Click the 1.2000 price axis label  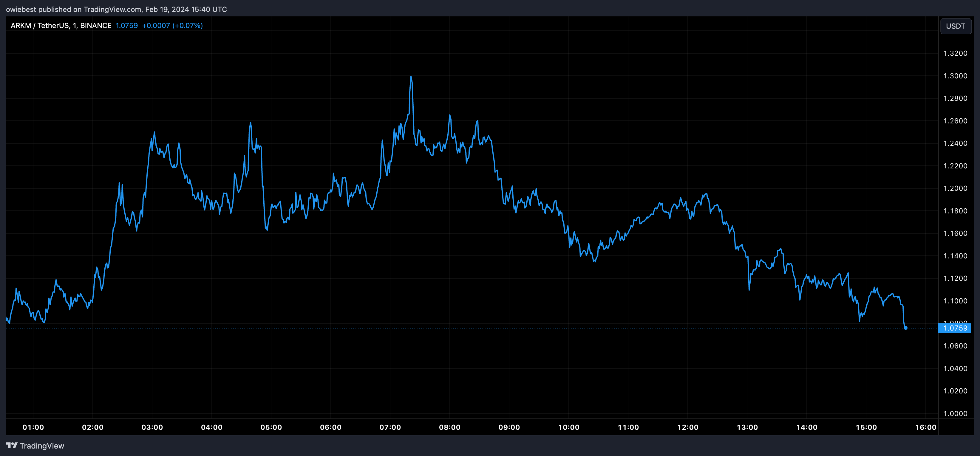tap(955, 188)
